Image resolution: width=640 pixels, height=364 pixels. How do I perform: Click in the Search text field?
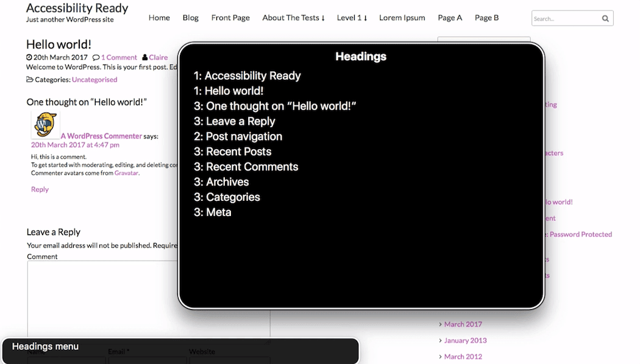(564, 18)
